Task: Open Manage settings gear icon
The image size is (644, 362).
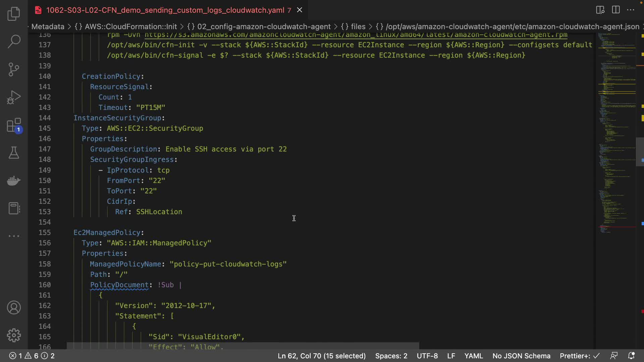Action: [14, 335]
